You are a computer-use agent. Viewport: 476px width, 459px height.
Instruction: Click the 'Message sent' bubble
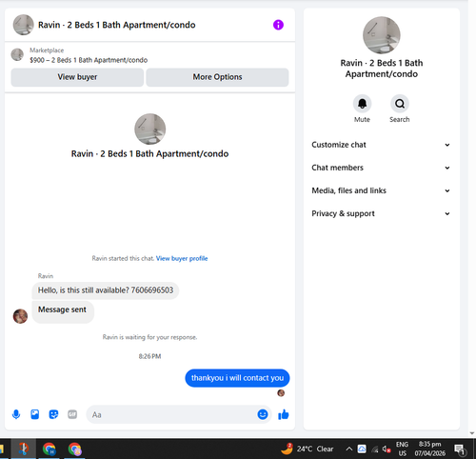tap(63, 311)
